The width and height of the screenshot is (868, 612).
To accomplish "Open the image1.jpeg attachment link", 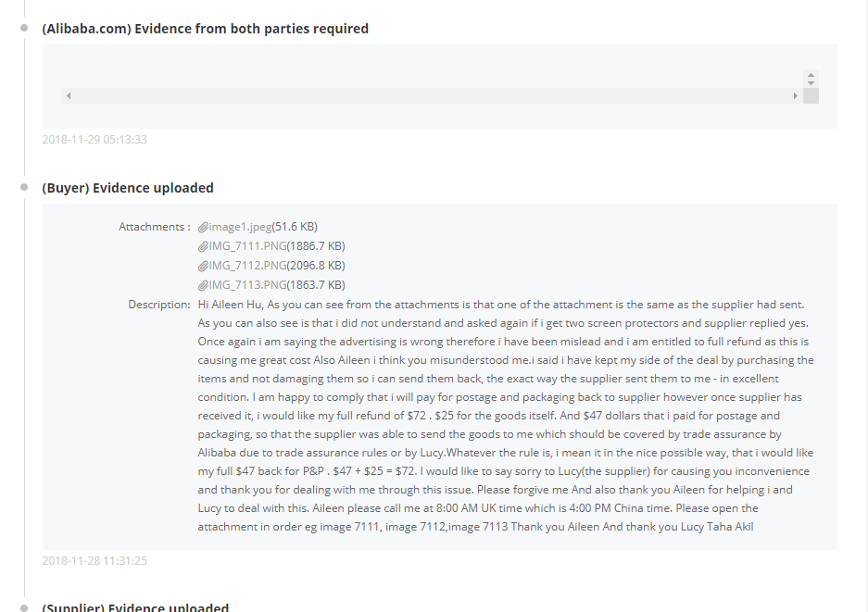I will tap(240, 227).
